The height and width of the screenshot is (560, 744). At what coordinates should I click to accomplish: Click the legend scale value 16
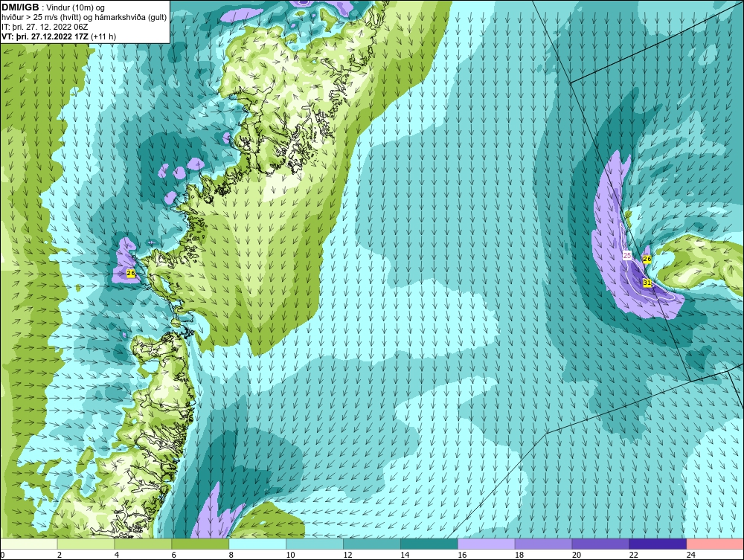pos(462,555)
